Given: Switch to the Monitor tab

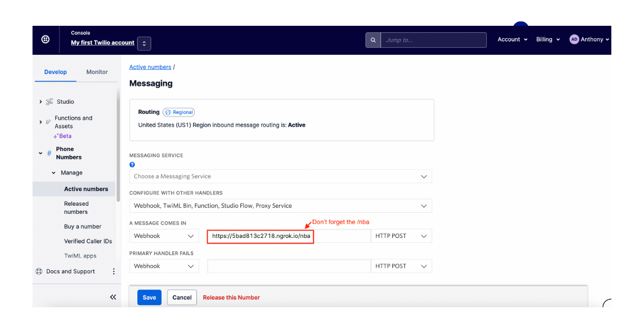Looking at the screenshot, I should tap(97, 72).
